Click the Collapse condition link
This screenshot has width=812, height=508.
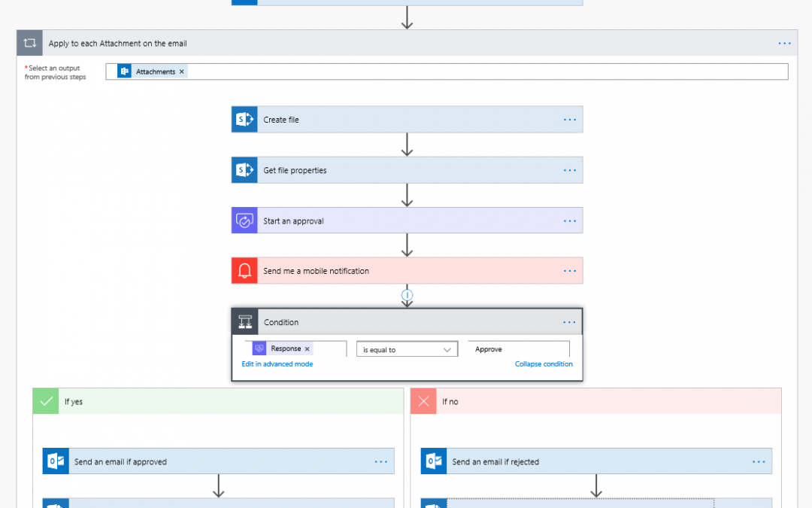tap(544, 364)
